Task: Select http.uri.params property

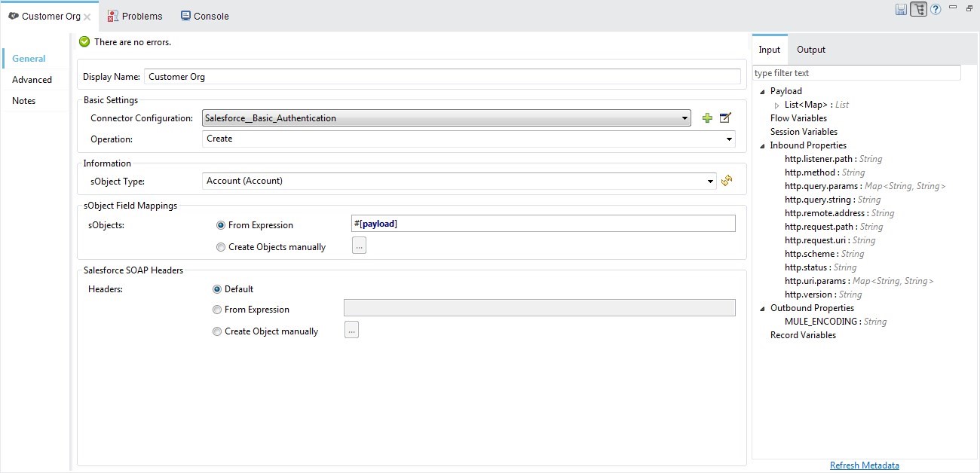Action: pos(859,281)
